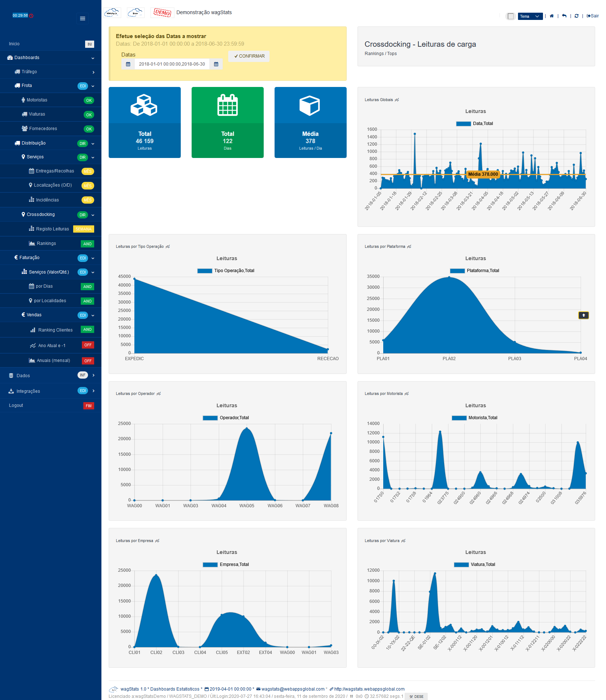The width and height of the screenshot is (606, 700).
Task: Click the back arrow icon in top bar
Action: click(x=564, y=16)
